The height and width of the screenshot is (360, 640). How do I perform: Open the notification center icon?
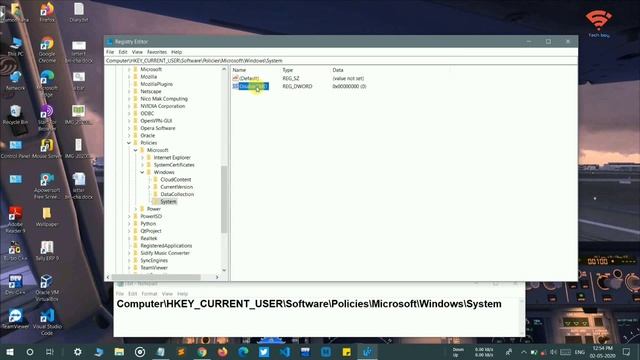click(627, 352)
